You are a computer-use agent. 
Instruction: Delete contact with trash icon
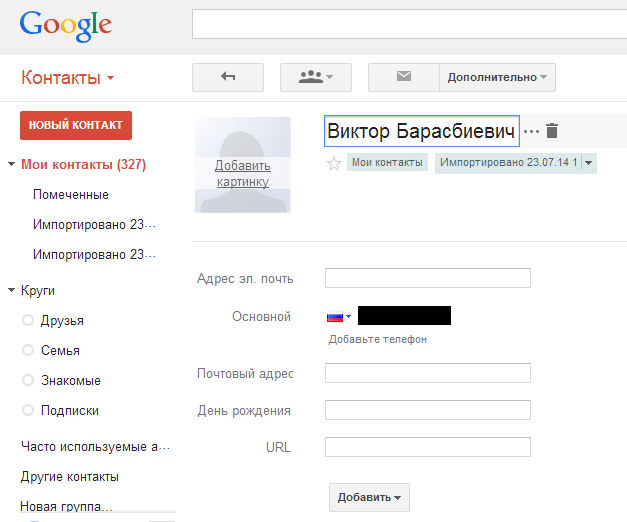[x=552, y=131]
